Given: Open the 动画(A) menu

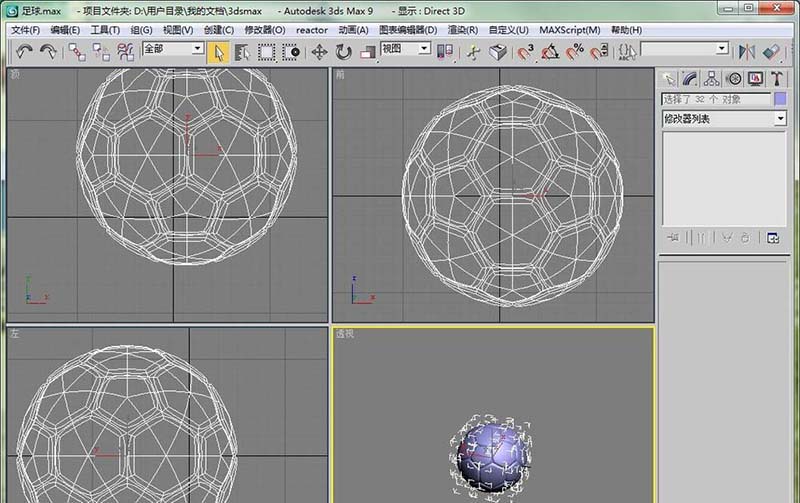Looking at the screenshot, I should [x=354, y=30].
